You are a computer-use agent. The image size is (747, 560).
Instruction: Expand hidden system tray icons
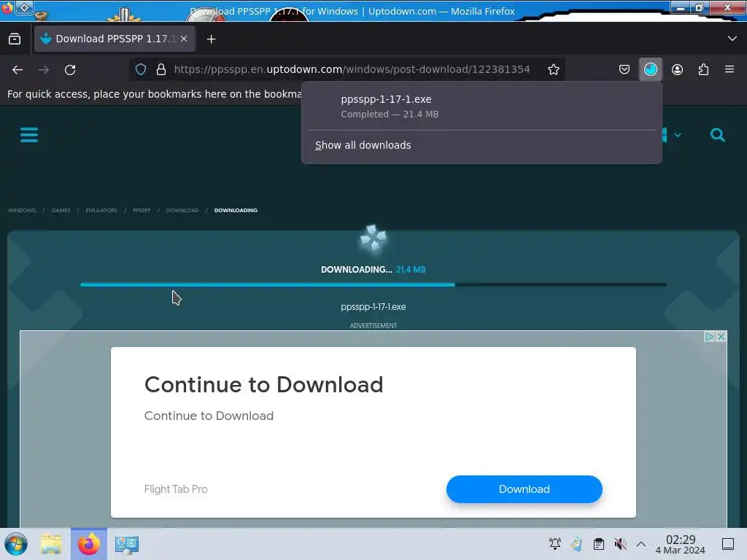click(641, 544)
